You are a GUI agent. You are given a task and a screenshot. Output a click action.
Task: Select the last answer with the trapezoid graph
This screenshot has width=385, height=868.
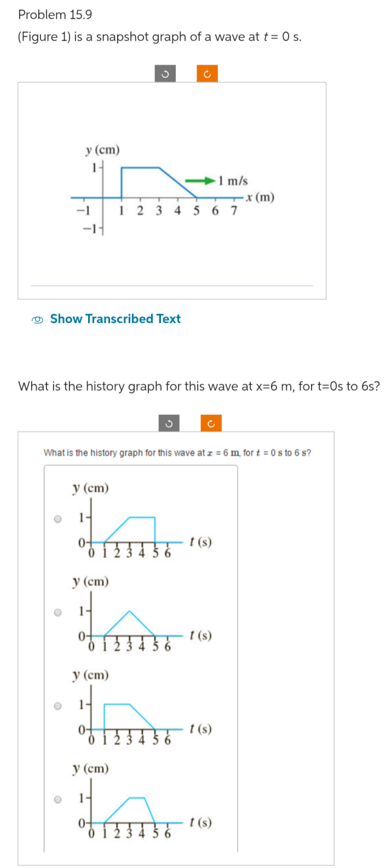(x=56, y=799)
